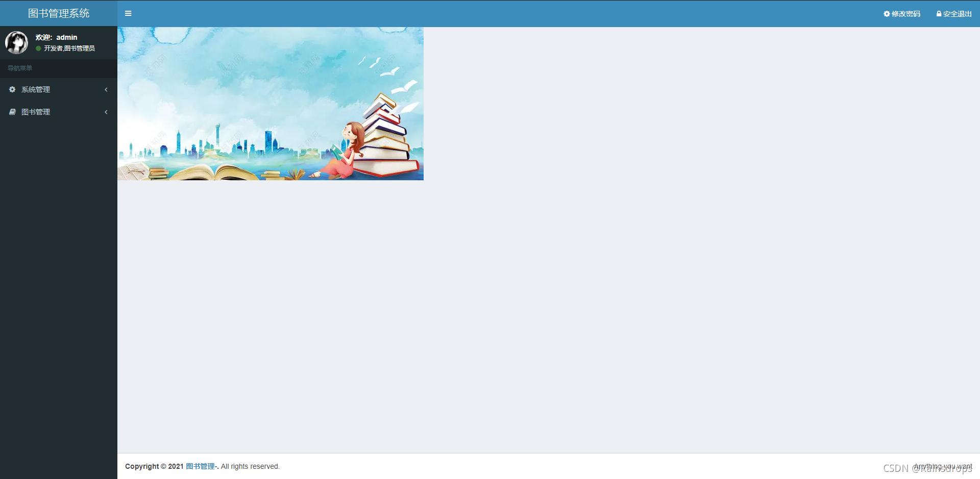Click the 开发者,图书管理员 role text

point(69,49)
